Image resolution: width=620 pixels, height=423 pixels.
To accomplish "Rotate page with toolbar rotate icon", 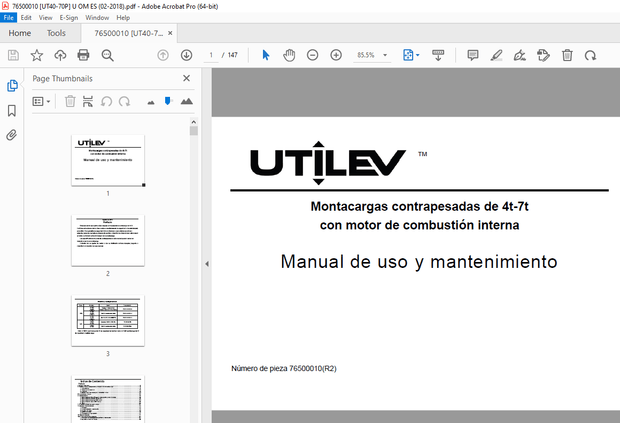I will coord(590,55).
